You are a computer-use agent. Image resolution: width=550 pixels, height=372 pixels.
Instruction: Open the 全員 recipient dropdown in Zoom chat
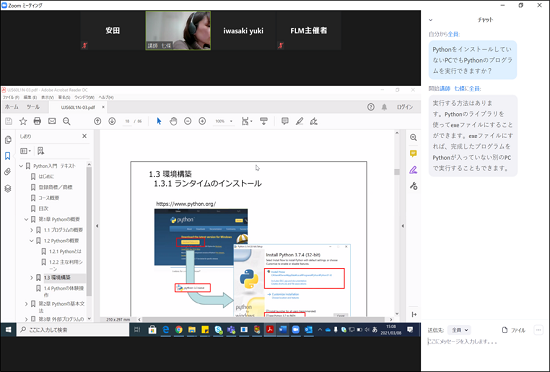click(460, 330)
